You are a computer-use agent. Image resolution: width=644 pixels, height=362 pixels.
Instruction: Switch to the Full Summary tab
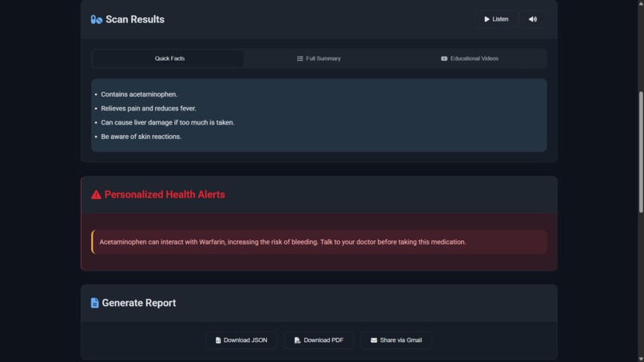[319, 58]
